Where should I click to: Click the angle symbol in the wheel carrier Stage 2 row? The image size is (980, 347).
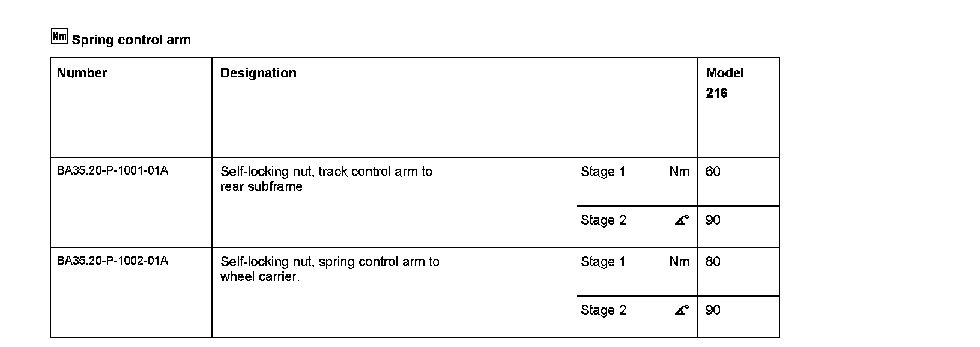(682, 310)
